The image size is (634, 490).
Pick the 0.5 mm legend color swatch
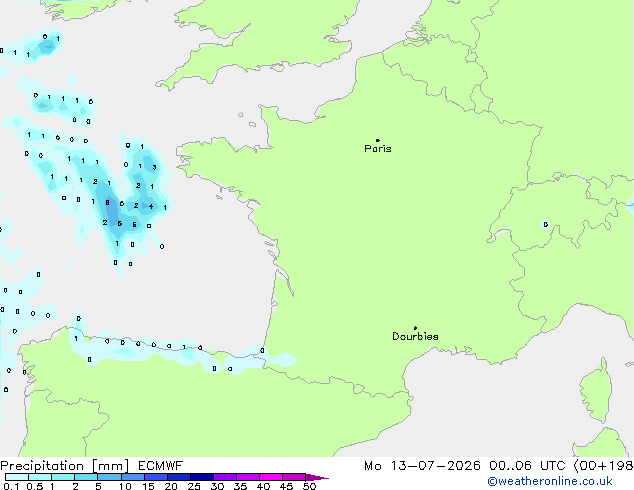(x=40, y=477)
